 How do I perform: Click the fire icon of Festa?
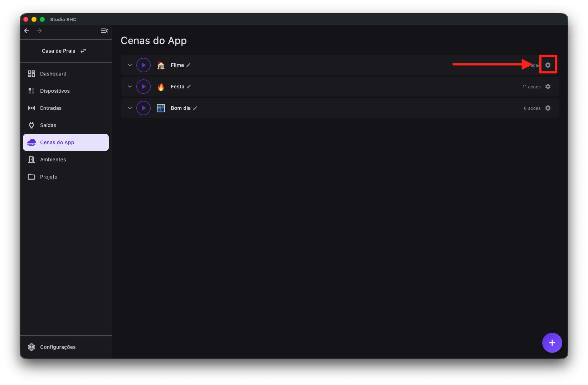[x=161, y=87]
